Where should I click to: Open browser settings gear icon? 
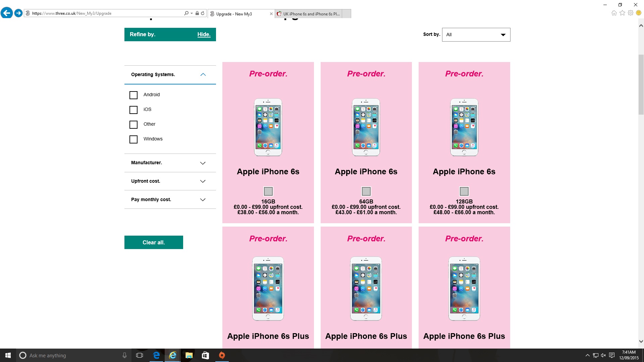(631, 13)
